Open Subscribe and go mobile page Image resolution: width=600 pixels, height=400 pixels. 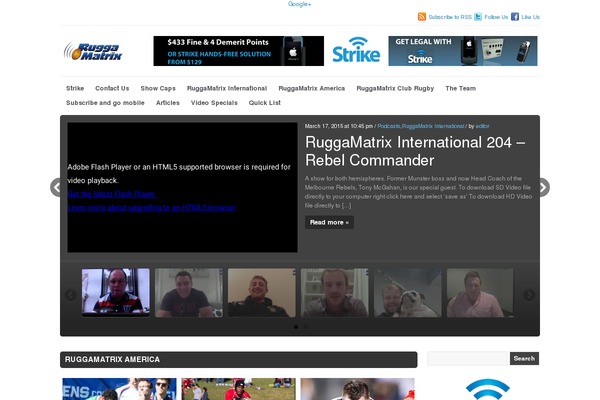click(105, 103)
